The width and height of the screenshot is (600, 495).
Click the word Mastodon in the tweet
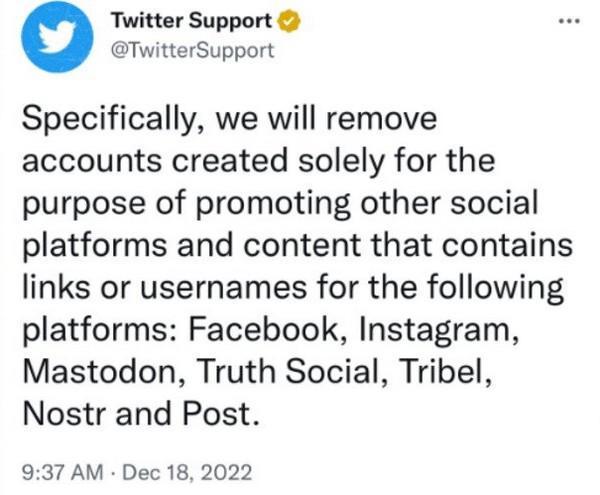pyautogui.click(x=99, y=371)
